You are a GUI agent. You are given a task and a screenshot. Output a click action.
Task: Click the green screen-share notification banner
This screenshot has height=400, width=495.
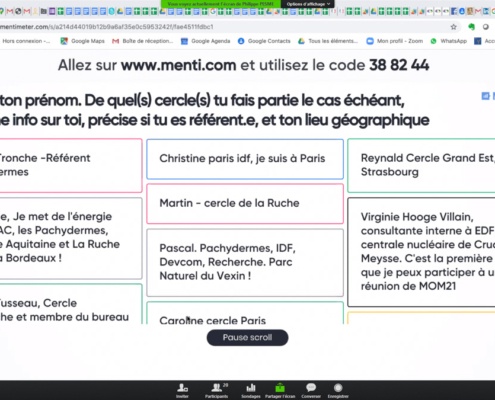(x=221, y=4)
